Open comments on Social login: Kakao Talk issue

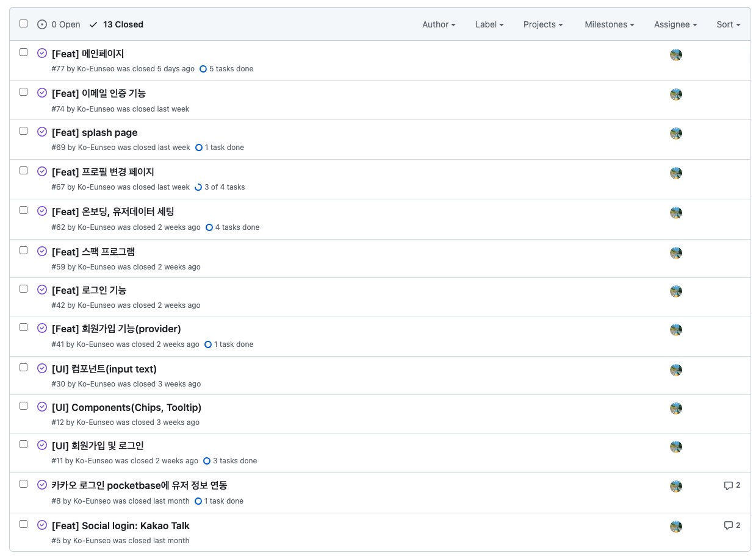point(732,526)
